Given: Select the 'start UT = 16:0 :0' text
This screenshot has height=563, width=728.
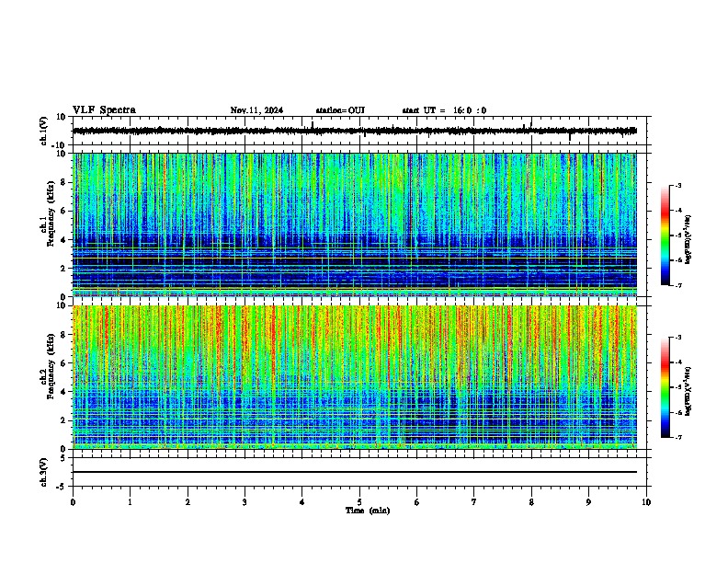Looking at the screenshot, I should pos(444,110).
